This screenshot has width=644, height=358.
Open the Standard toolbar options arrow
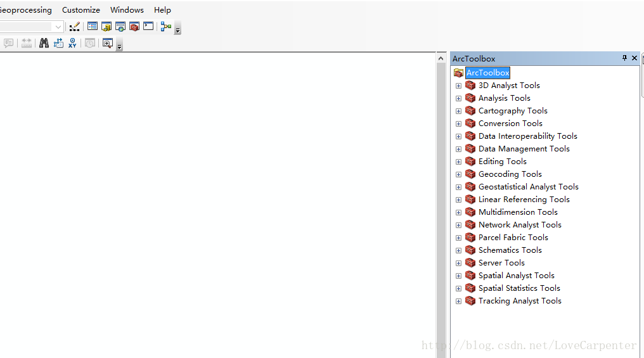[177, 29]
